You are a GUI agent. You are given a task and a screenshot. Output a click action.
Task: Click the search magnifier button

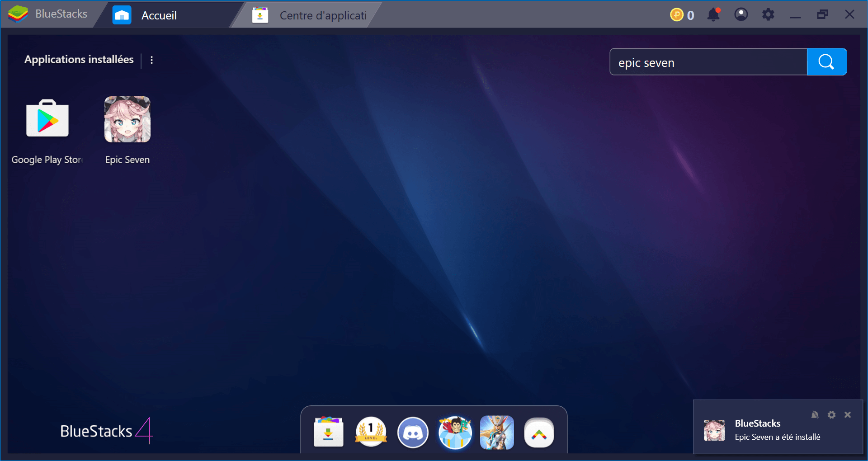(x=827, y=62)
